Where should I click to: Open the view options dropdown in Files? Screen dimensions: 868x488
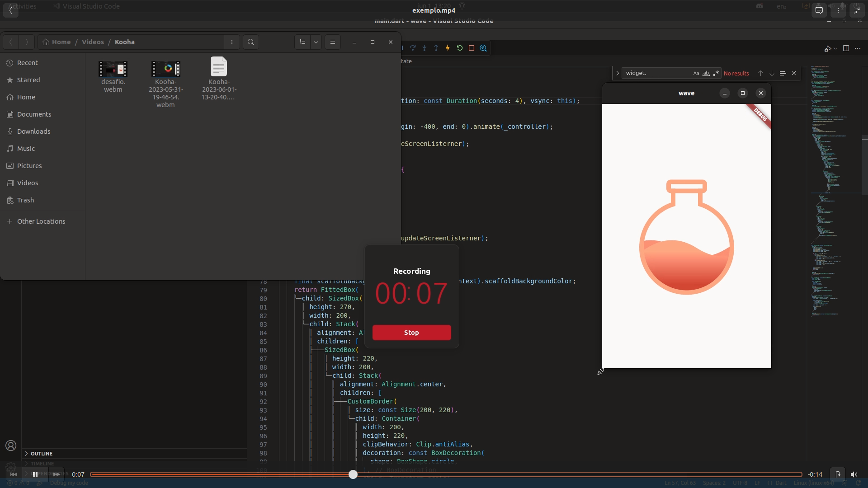pos(316,42)
